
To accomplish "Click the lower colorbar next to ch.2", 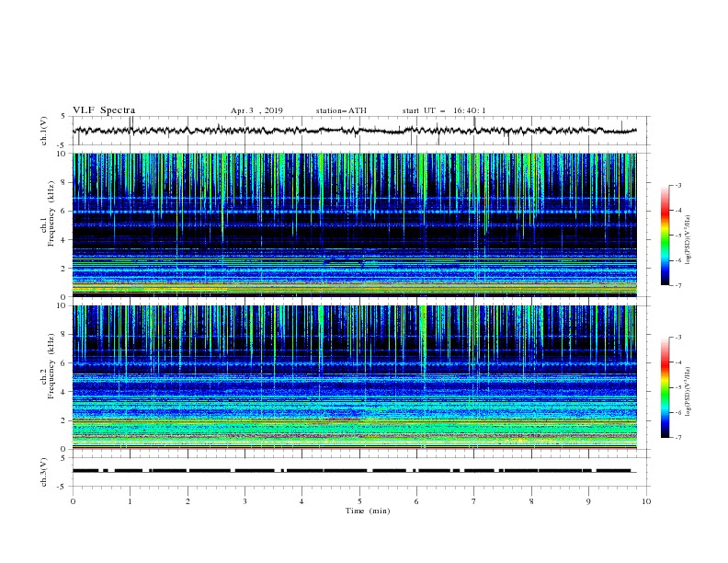I will [665, 387].
